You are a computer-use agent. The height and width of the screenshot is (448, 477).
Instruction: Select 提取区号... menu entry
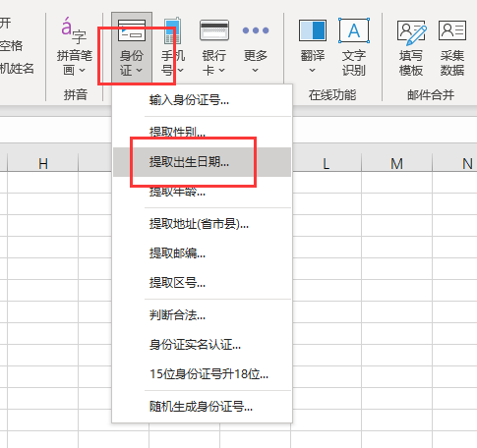click(x=202, y=282)
